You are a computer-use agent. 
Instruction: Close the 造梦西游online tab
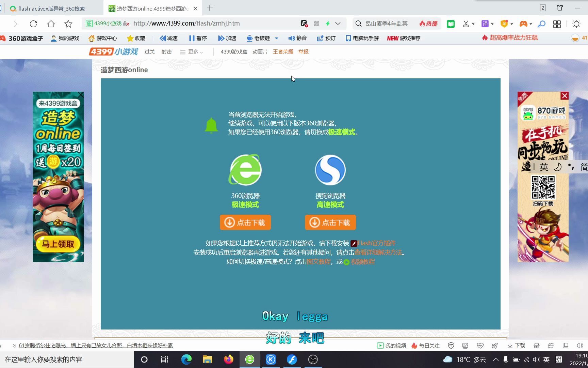(x=195, y=9)
